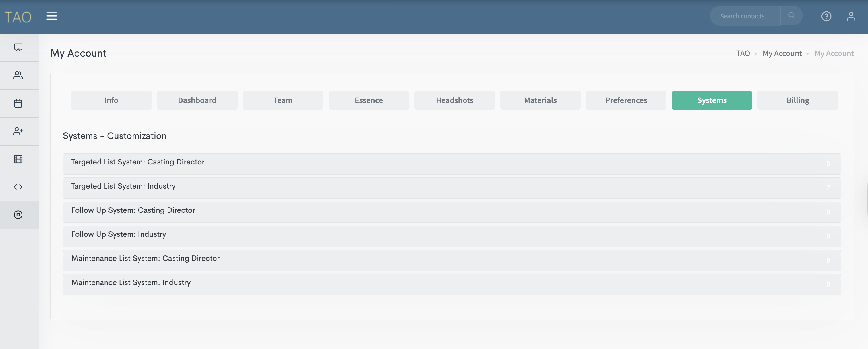Open the hamburger menu
The height and width of the screenshot is (349, 868).
(52, 16)
